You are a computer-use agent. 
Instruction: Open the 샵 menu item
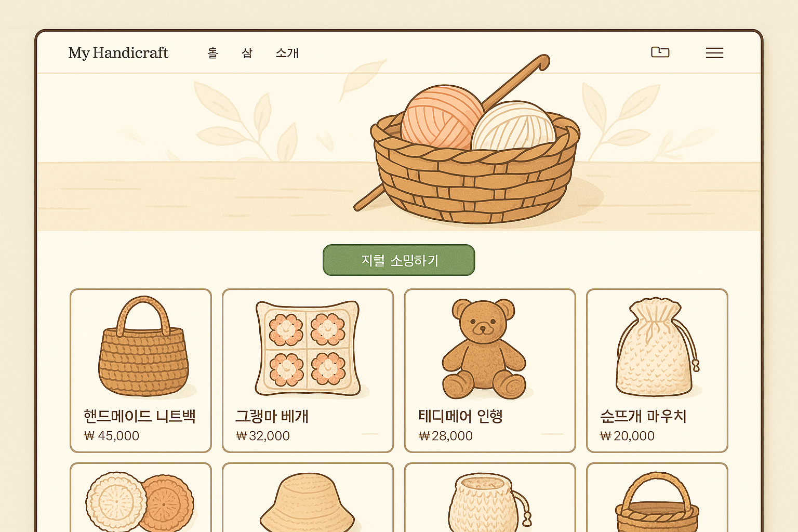click(247, 53)
